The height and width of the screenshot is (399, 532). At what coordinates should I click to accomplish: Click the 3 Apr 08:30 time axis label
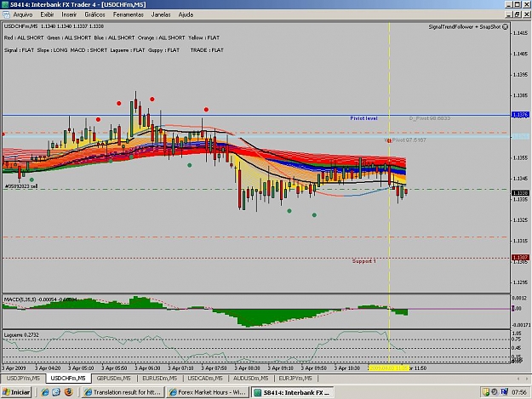(247, 368)
